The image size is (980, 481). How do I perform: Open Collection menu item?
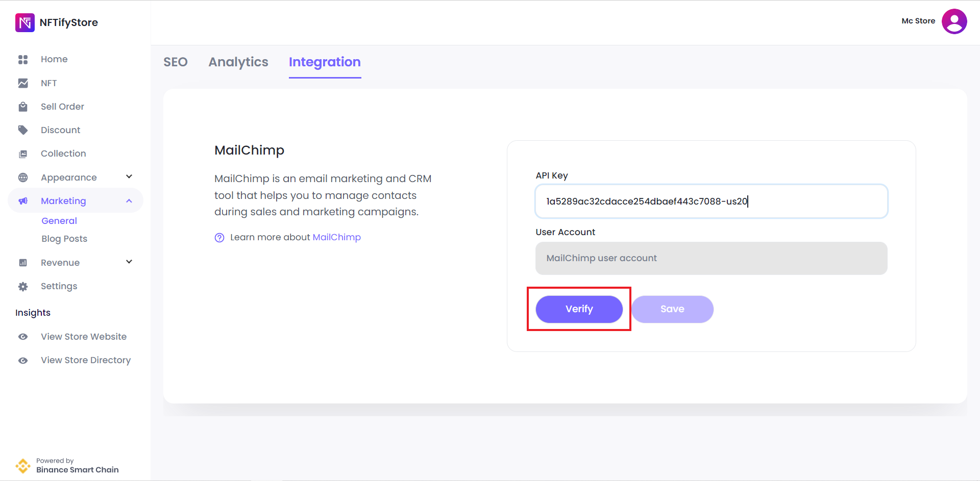[63, 154]
